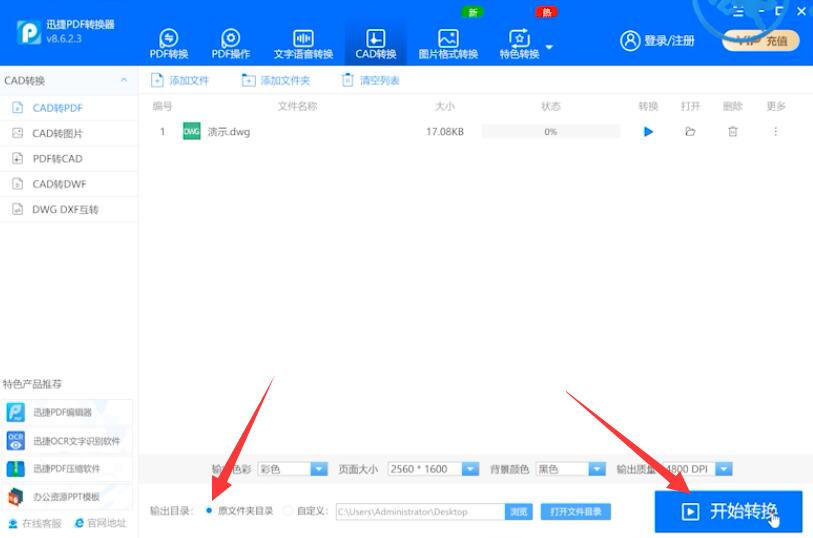Click the 迅捷PDF转换器 logo icon

[29, 32]
